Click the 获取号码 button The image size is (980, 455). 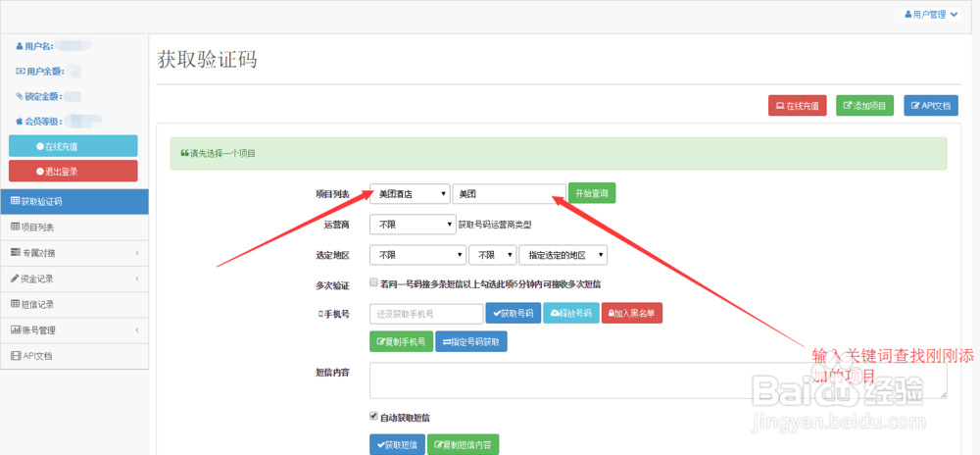click(x=514, y=314)
